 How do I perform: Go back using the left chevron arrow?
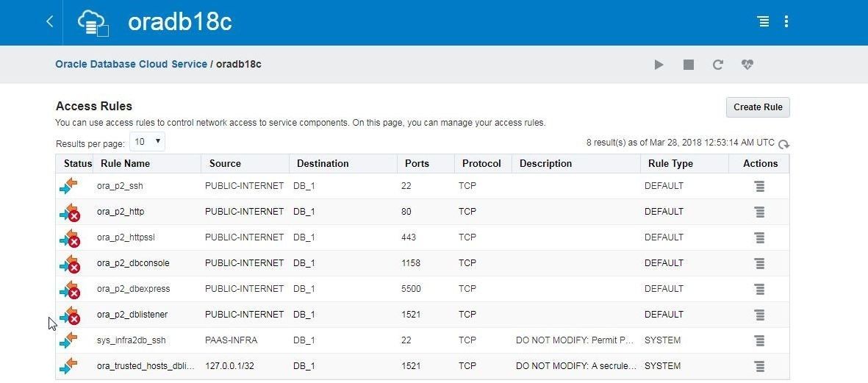50,21
